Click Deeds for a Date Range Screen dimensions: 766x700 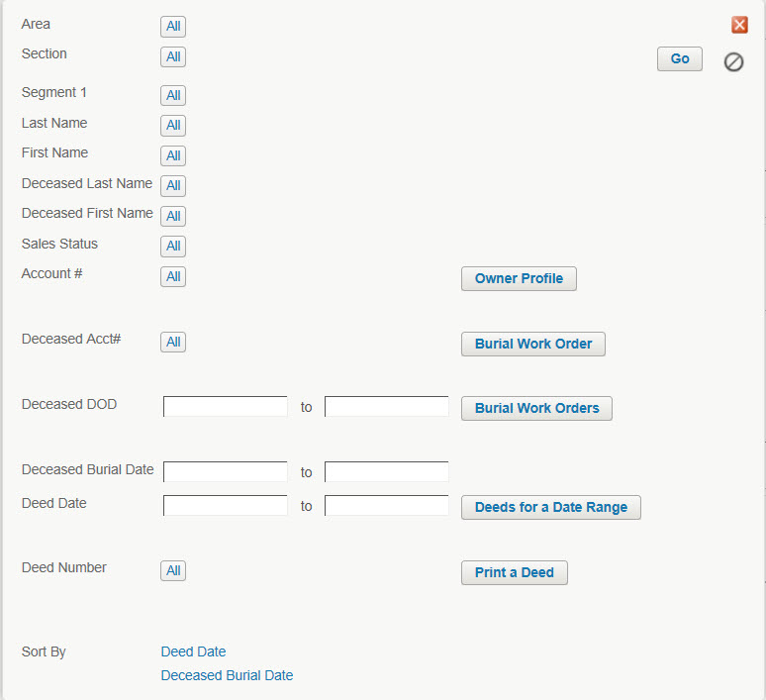coord(551,507)
